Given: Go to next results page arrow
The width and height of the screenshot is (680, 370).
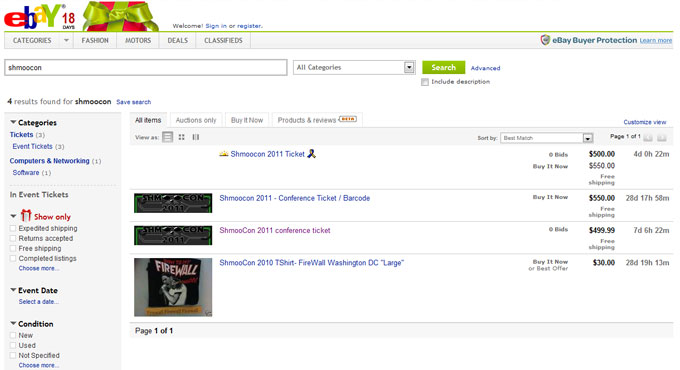Looking at the screenshot, I should 662,138.
